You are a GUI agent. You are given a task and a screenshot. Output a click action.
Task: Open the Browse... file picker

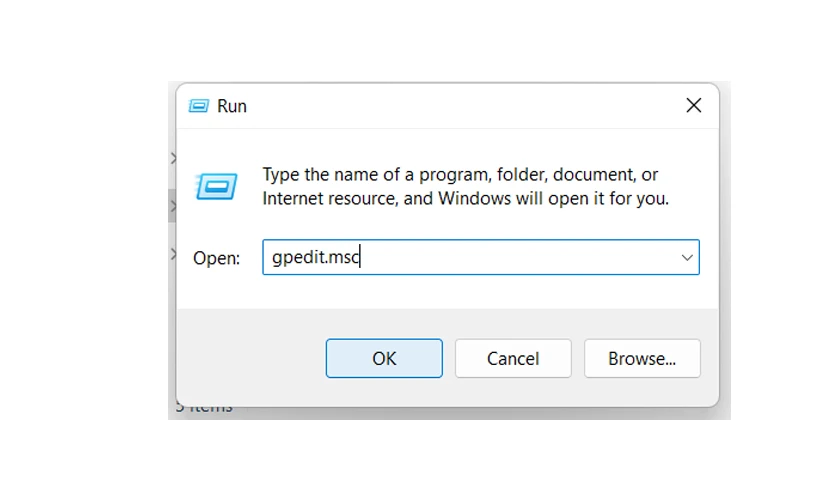[x=642, y=358]
